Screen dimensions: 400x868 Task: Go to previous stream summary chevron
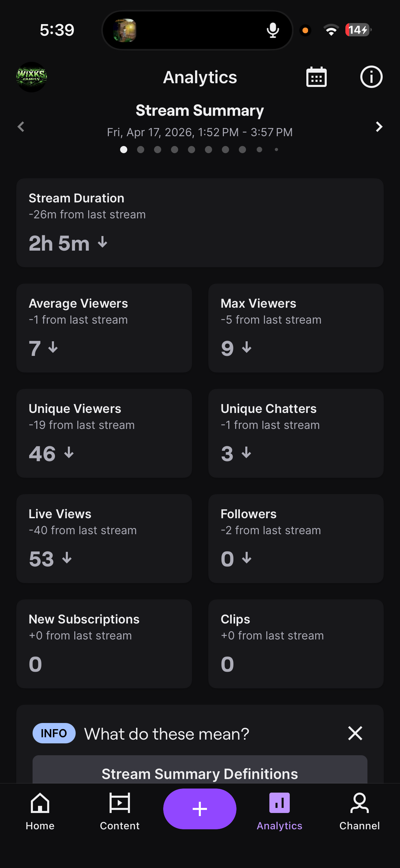point(21,127)
